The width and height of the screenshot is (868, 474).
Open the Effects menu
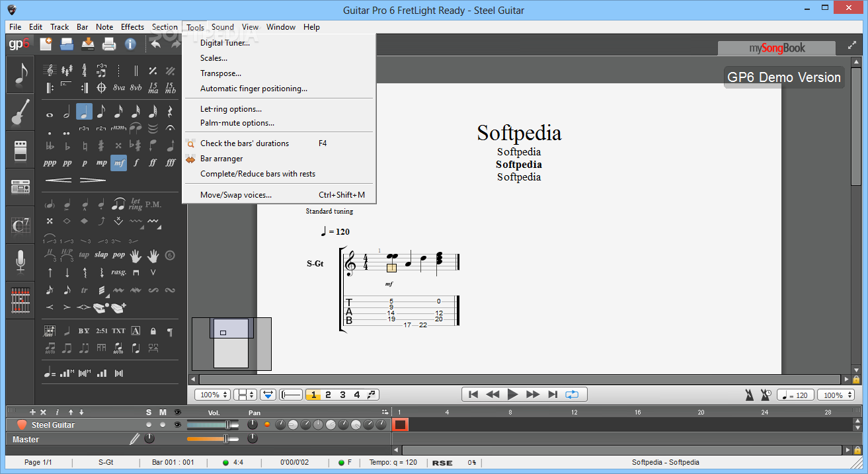[x=132, y=27]
